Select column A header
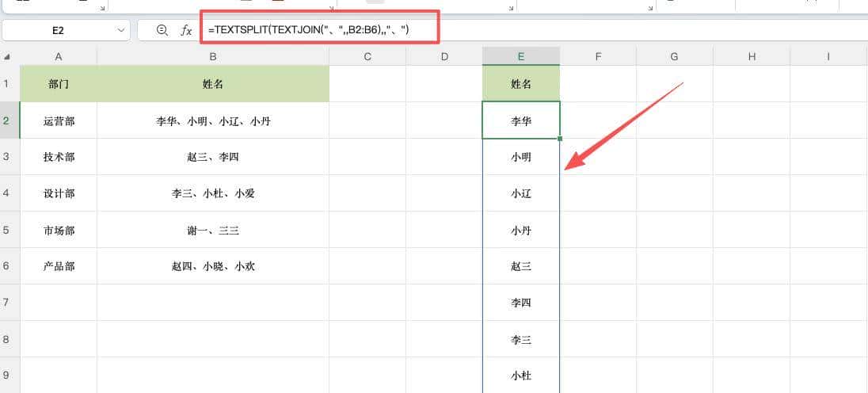868x393 pixels. [x=58, y=56]
